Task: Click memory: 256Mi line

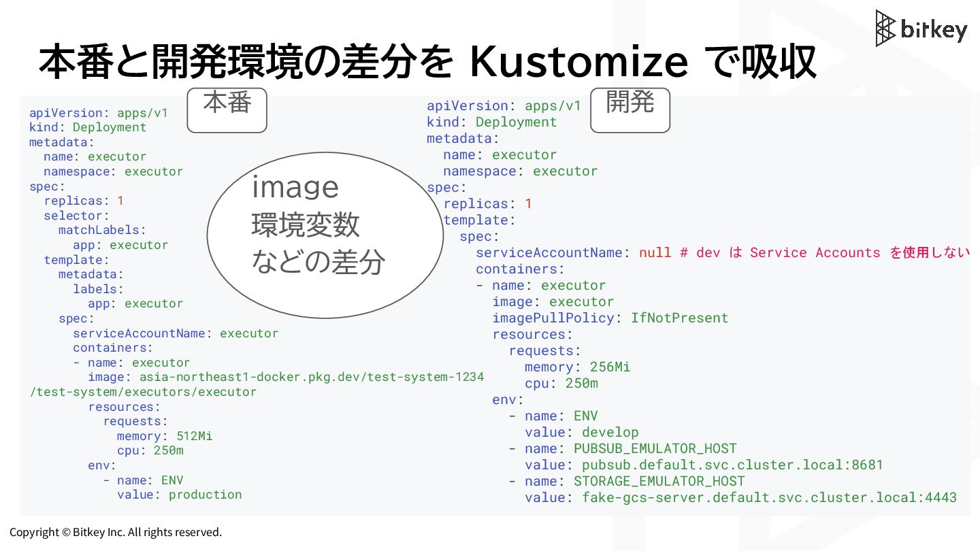Action: click(x=578, y=367)
